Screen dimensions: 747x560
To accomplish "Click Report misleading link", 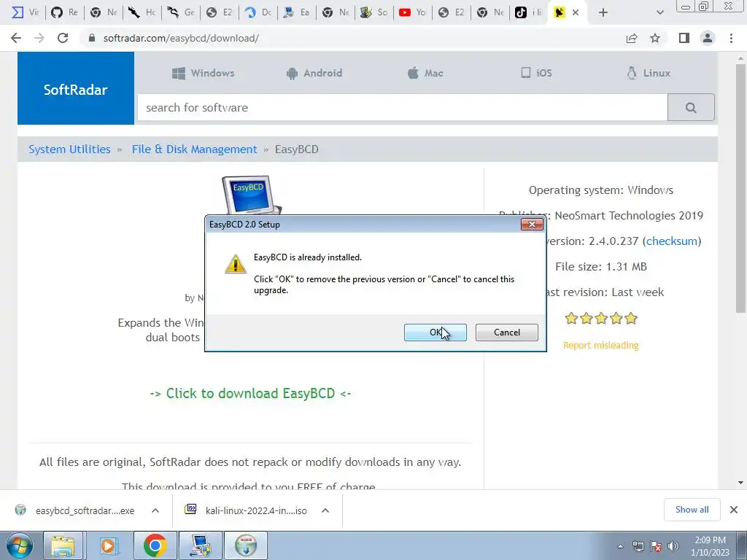I will [601, 345].
